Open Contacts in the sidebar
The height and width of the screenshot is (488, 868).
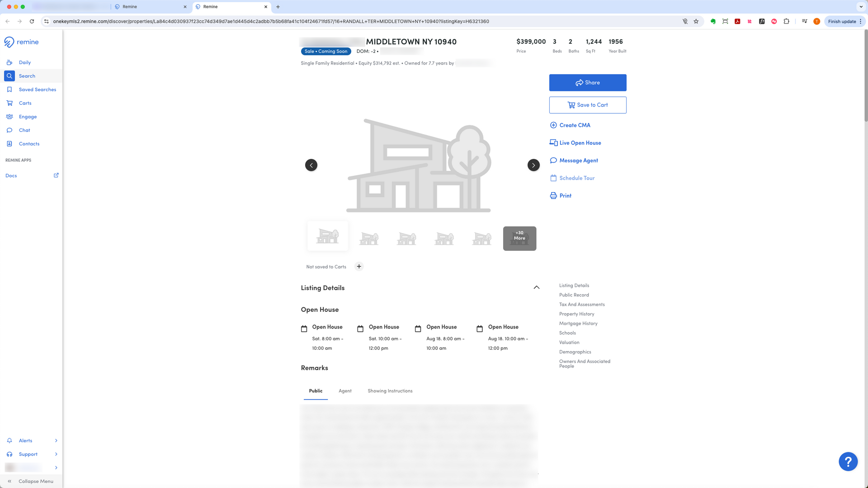(9, 144)
